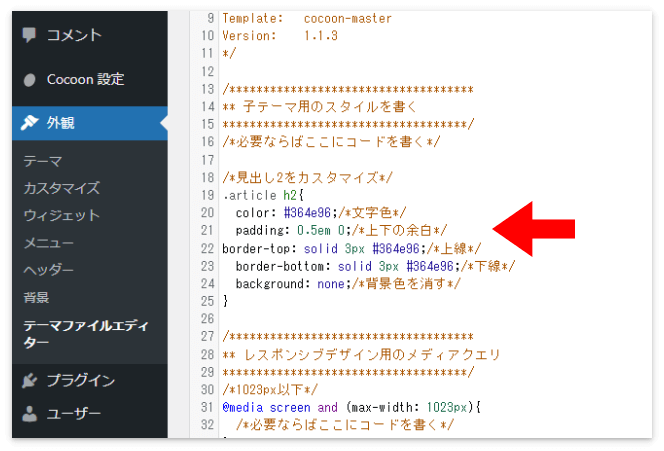Screen dimensions: 664x451
Task: Open テーマファイルエディター submenu link
Action: tap(86, 334)
